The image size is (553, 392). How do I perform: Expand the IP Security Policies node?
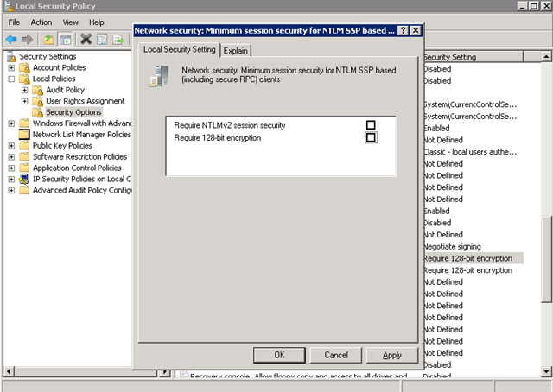[x=11, y=179]
